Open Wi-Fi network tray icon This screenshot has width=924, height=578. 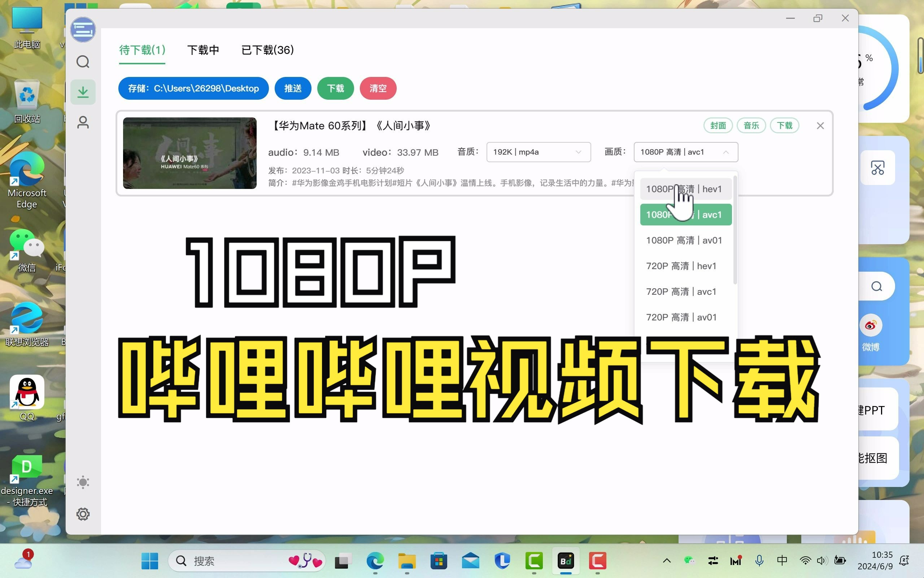pos(805,561)
